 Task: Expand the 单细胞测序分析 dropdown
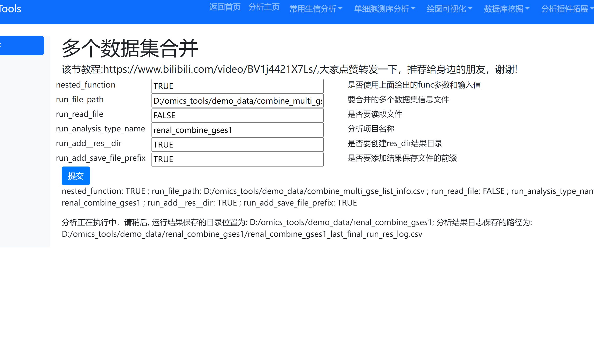click(x=384, y=9)
